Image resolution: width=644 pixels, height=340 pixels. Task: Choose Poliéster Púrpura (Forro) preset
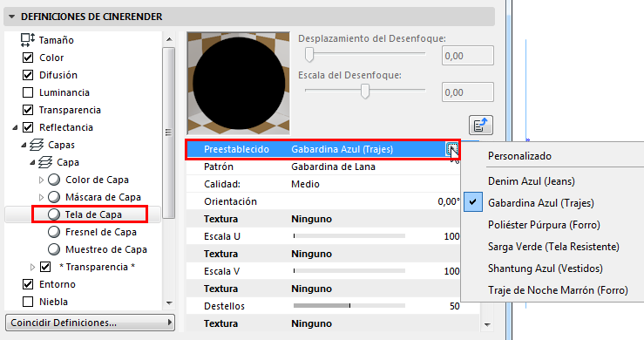click(544, 225)
